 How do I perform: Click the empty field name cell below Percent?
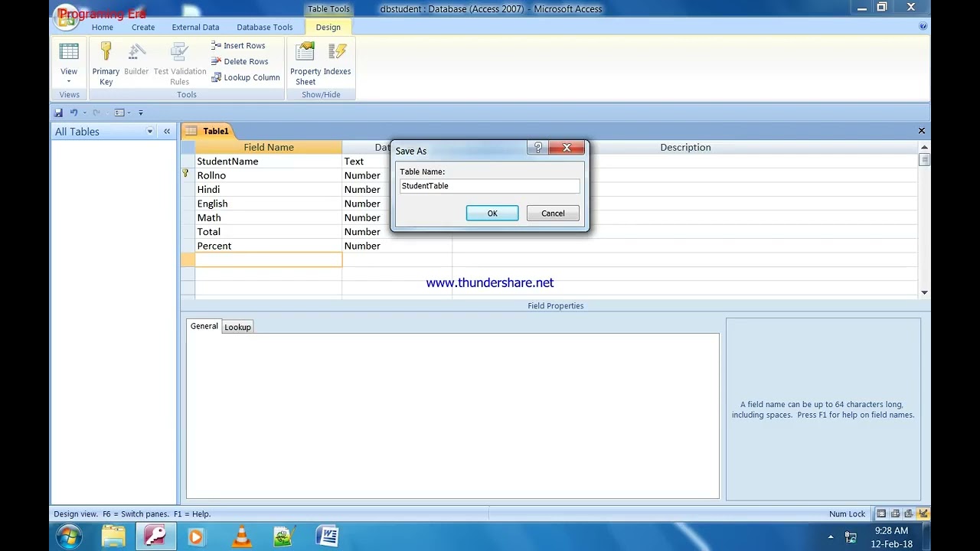269,260
